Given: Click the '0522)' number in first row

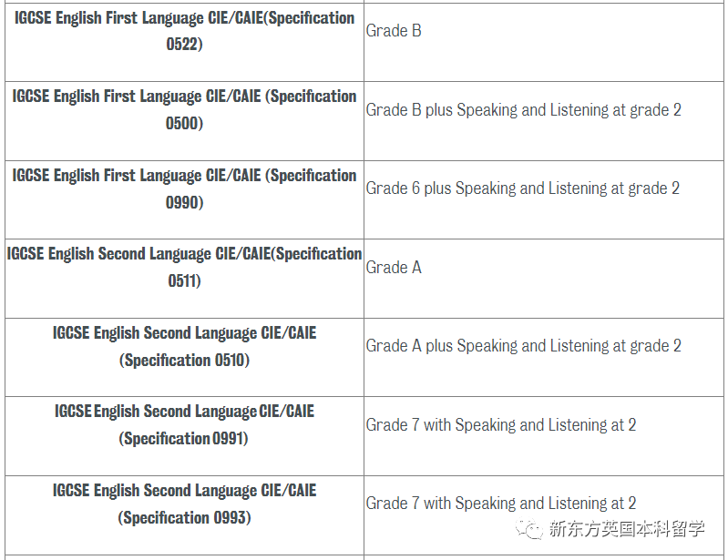Looking at the screenshot, I should click(x=184, y=45).
